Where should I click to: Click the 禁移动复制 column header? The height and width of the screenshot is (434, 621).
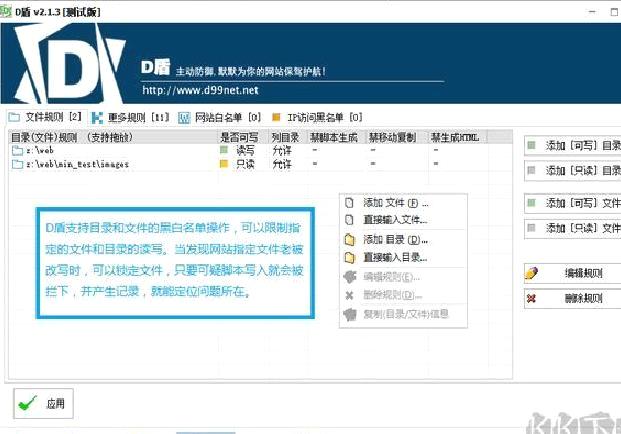(x=397, y=137)
